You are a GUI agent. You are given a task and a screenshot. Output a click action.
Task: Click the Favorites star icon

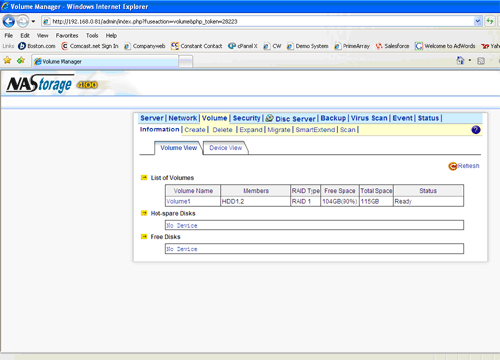click(x=7, y=60)
